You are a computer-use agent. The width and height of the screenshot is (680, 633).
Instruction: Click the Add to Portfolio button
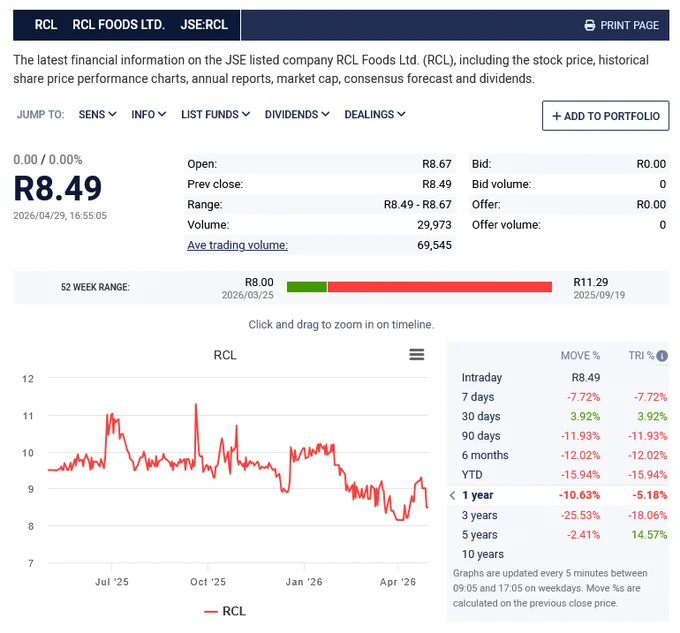coord(605,116)
